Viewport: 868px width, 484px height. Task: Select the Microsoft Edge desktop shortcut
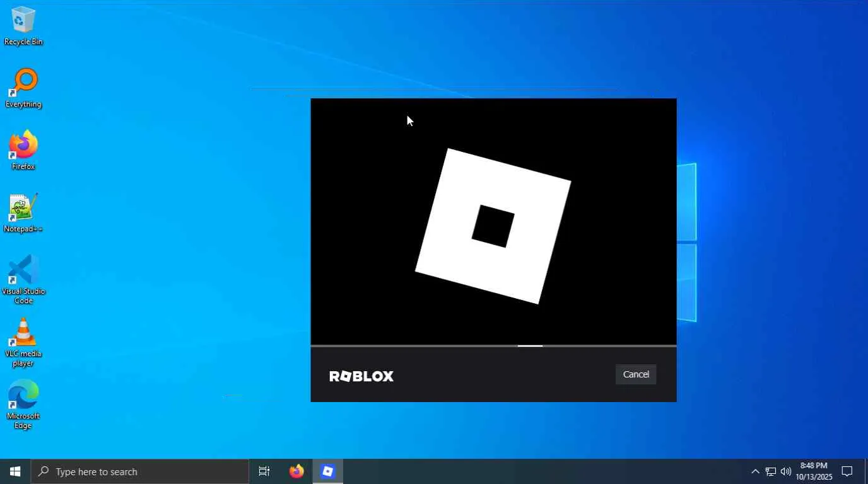[x=23, y=405]
